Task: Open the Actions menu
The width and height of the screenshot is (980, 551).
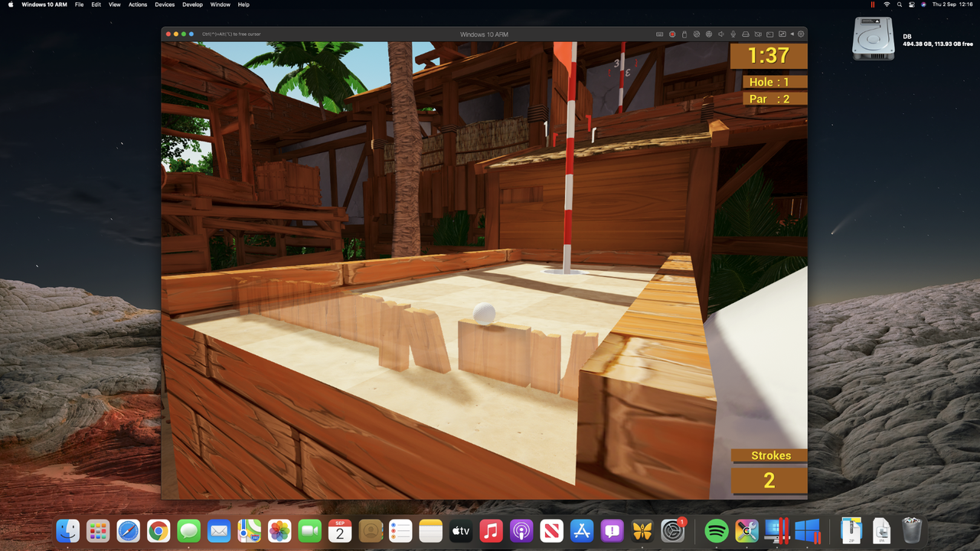Action: pyautogui.click(x=138, y=5)
